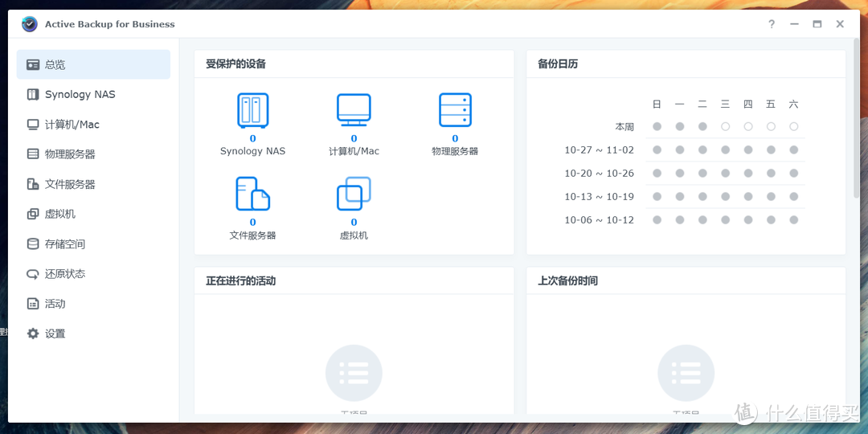Click the large 虚拟机 overlapping squares icon
Viewport: 868px width, 434px height.
click(354, 194)
